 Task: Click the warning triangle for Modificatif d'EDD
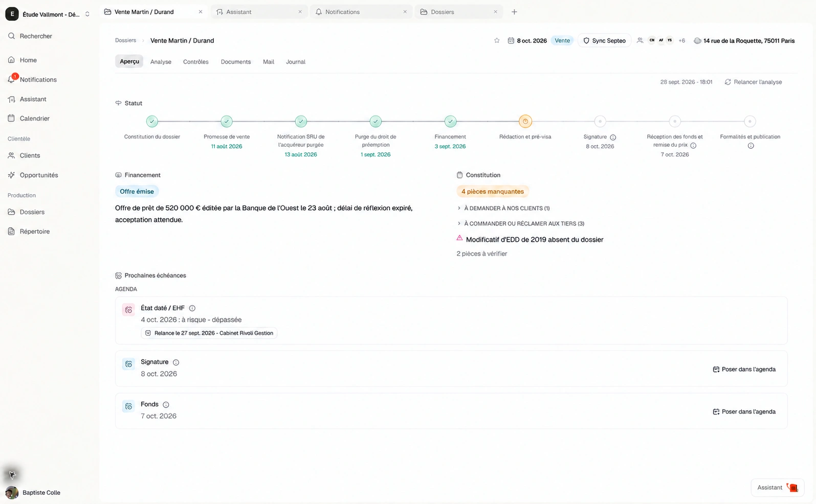(459, 238)
